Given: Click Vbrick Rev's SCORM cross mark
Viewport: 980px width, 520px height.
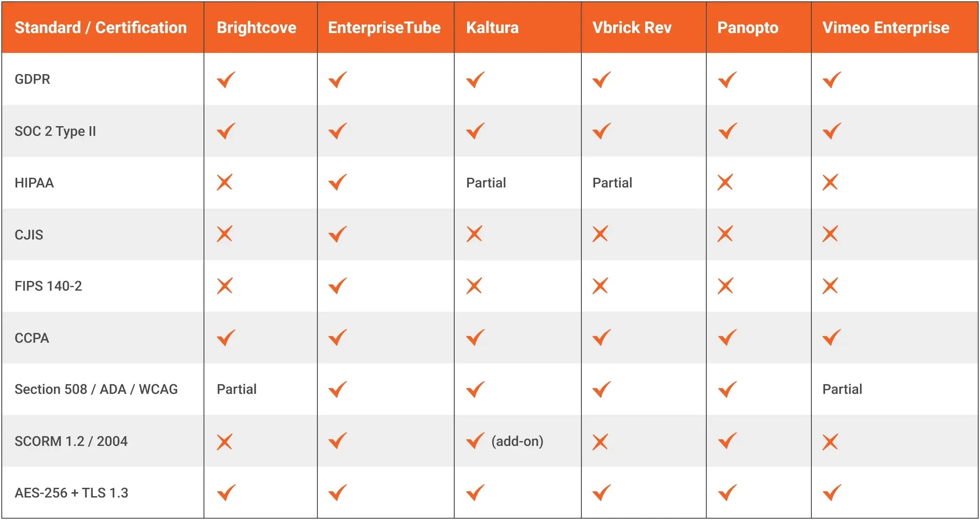Looking at the screenshot, I should 600,441.
